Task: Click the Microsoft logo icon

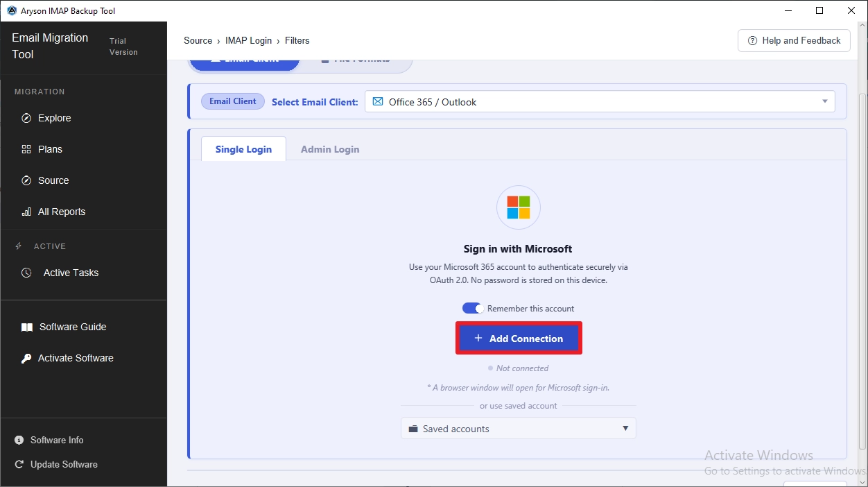Action: coord(519,207)
